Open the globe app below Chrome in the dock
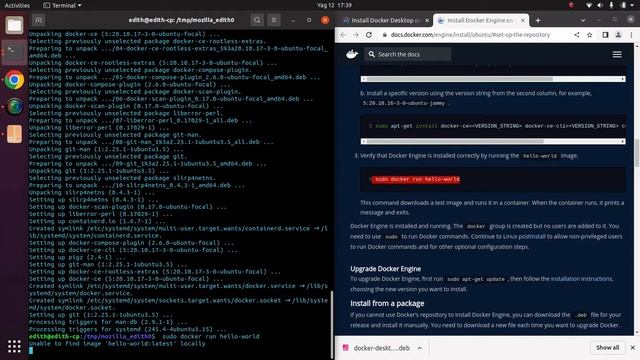This screenshot has height=360, width=640. (x=14, y=107)
